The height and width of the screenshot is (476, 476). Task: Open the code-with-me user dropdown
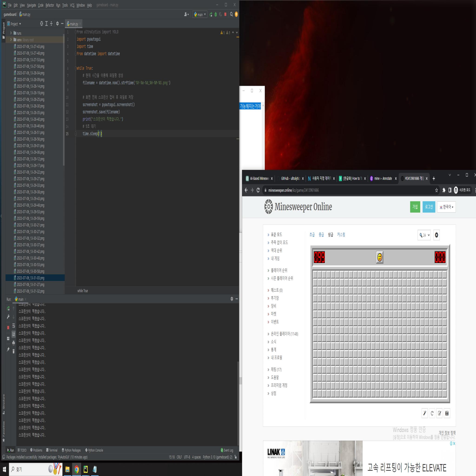186,15
